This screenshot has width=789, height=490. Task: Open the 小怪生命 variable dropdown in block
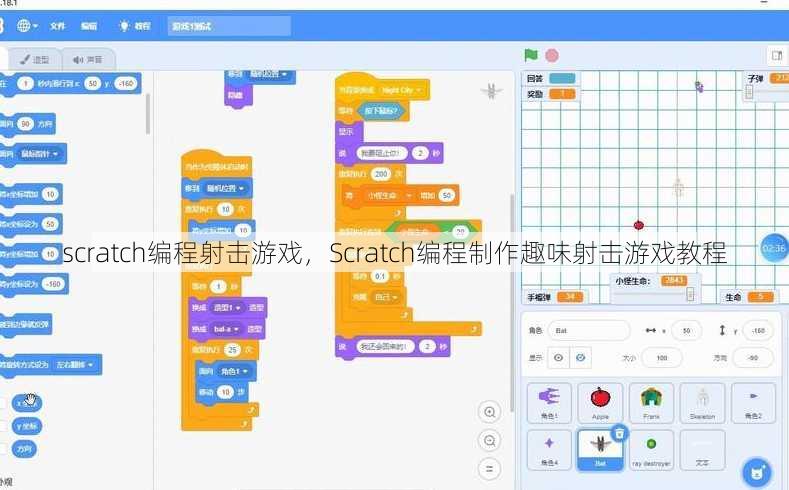[x=389, y=195]
